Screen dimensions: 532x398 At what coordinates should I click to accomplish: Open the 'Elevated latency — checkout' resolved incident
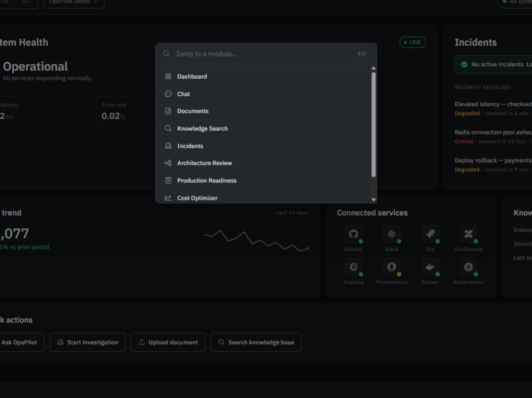(493, 108)
